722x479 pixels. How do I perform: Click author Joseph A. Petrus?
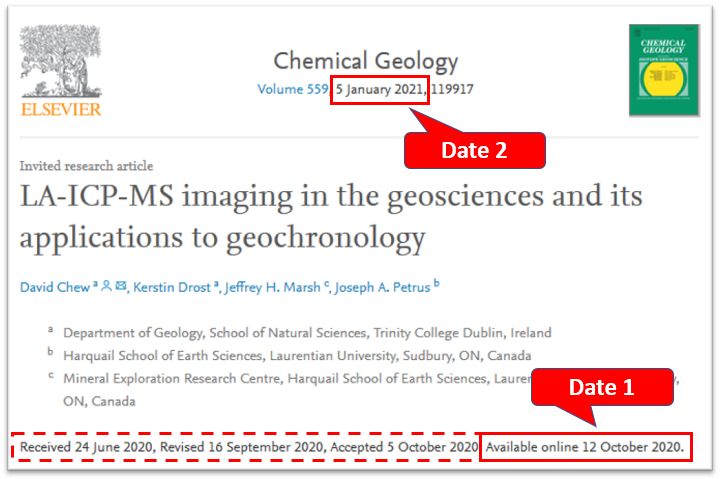pyautogui.click(x=382, y=287)
